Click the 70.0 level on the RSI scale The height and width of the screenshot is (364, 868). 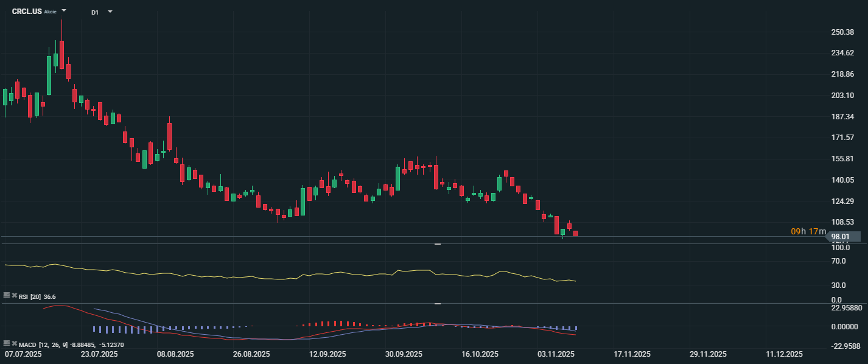tap(838, 261)
